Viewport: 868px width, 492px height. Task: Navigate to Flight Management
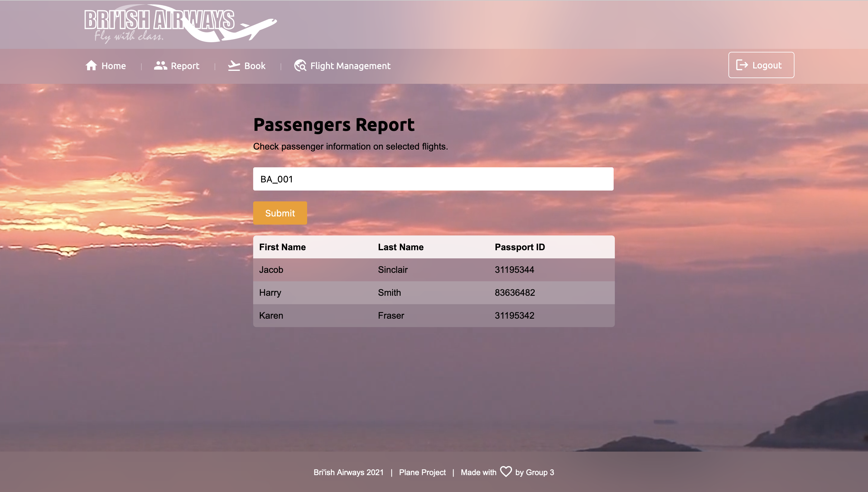[350, 65]
